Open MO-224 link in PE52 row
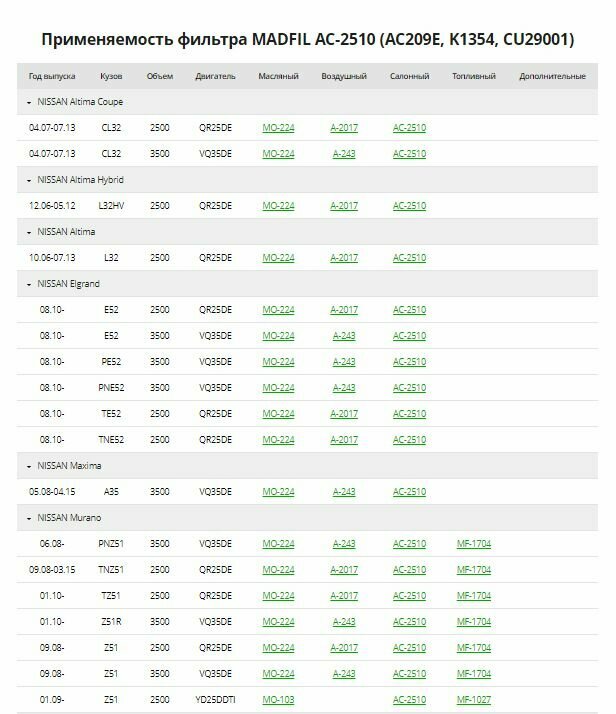 [x=278, y=362]
